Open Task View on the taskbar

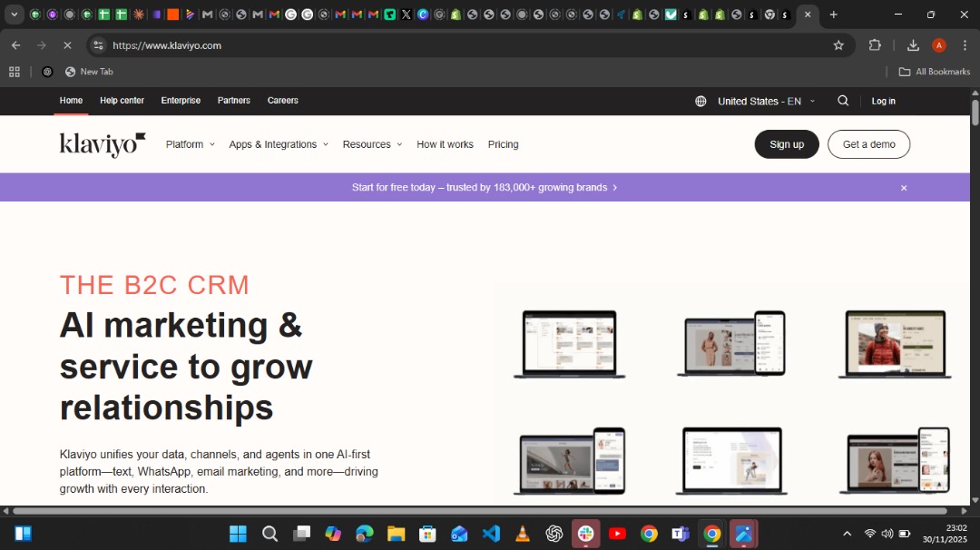tap(301, 534)
